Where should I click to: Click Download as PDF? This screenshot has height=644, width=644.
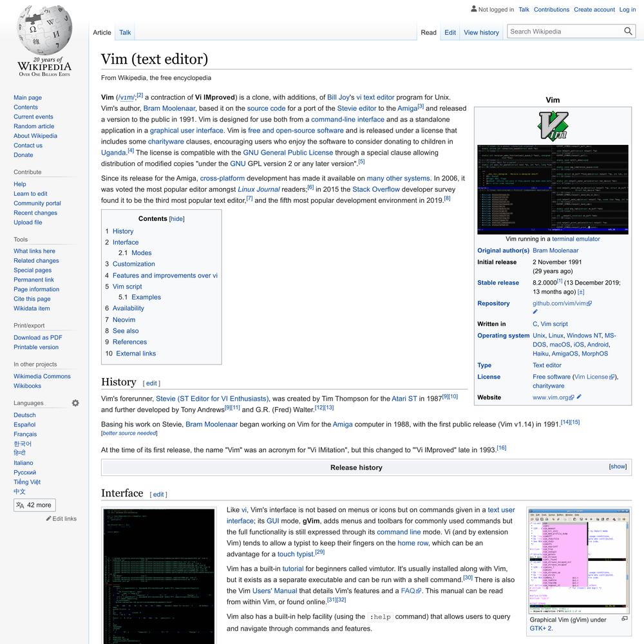(x=38, y=337)
